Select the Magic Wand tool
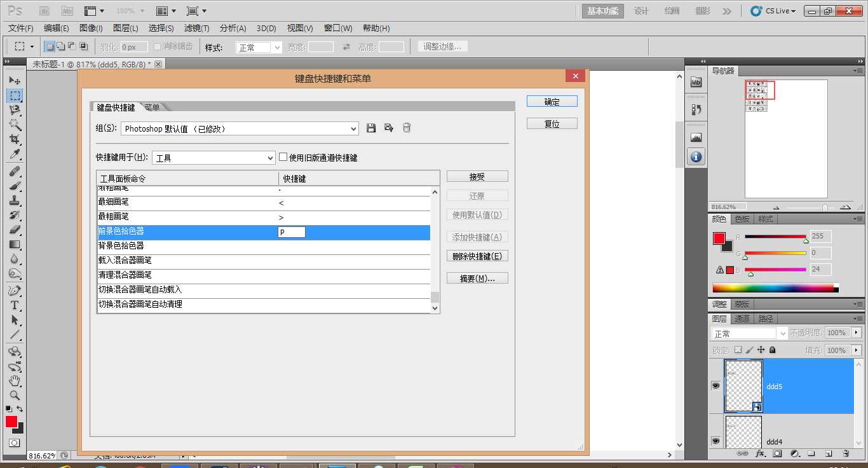Image resolution: width=868 pixels, height=468 pixels. point(15,125)
